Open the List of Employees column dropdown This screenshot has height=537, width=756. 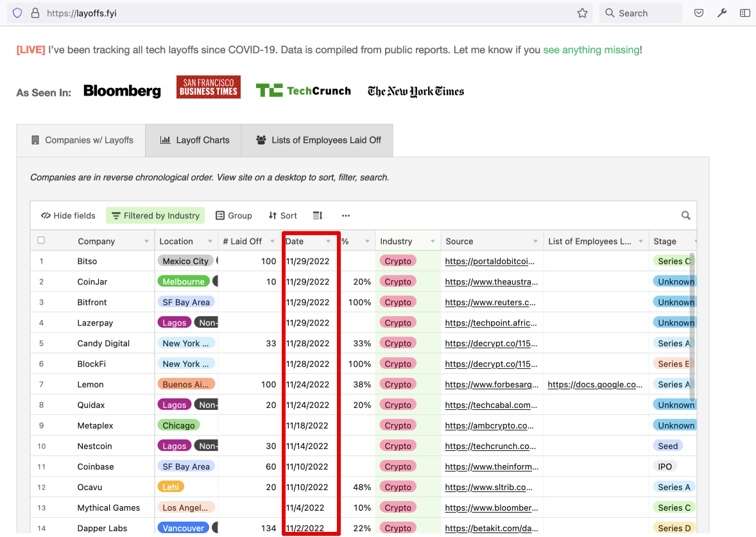tap(640, 242)
